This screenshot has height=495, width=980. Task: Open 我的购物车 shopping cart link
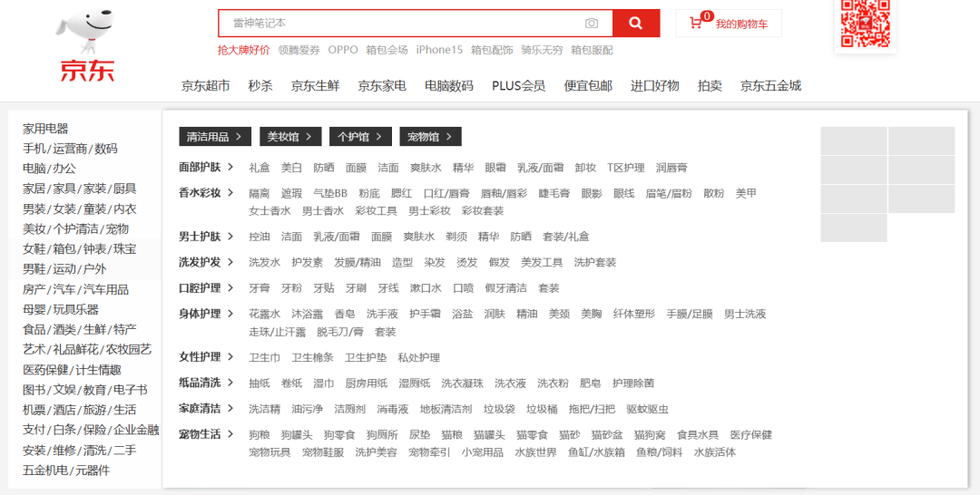(x=741, y=24)
